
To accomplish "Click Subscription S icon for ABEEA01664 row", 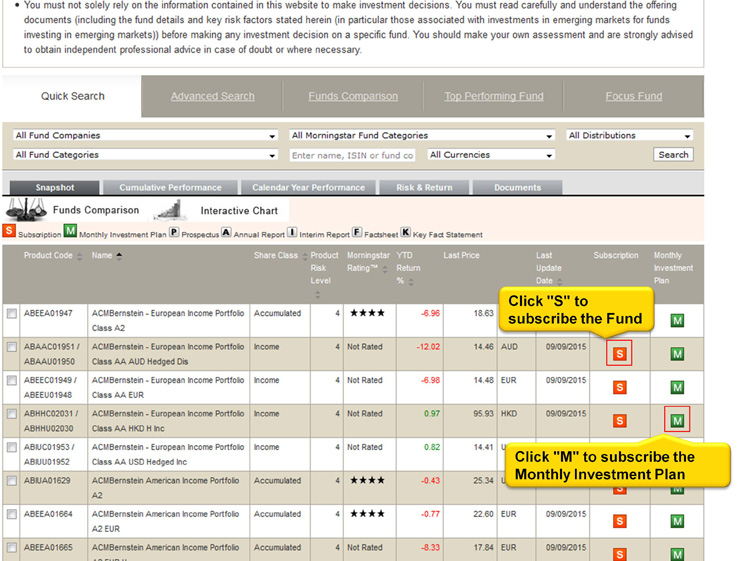I will [x=619, y=521].
